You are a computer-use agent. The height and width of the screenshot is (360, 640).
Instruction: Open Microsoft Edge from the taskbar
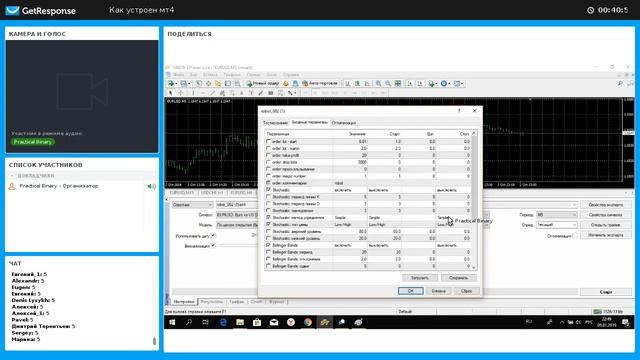(223, 322)
